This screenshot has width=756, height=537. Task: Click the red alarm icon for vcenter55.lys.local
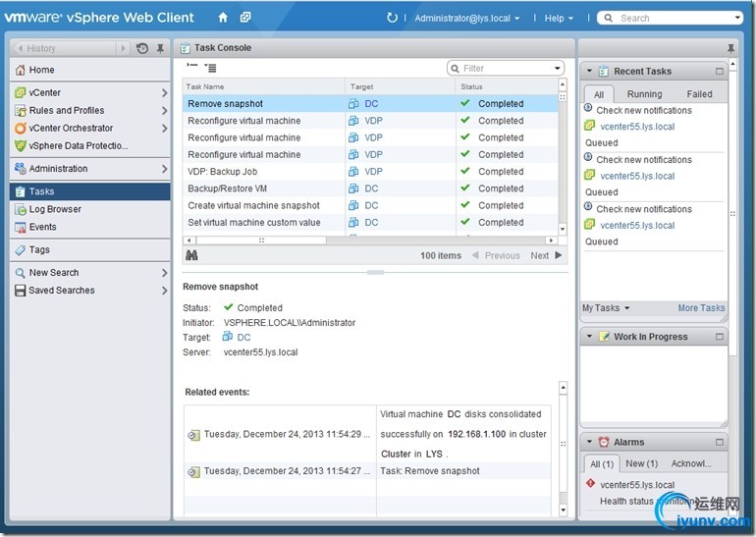(590, 483)
